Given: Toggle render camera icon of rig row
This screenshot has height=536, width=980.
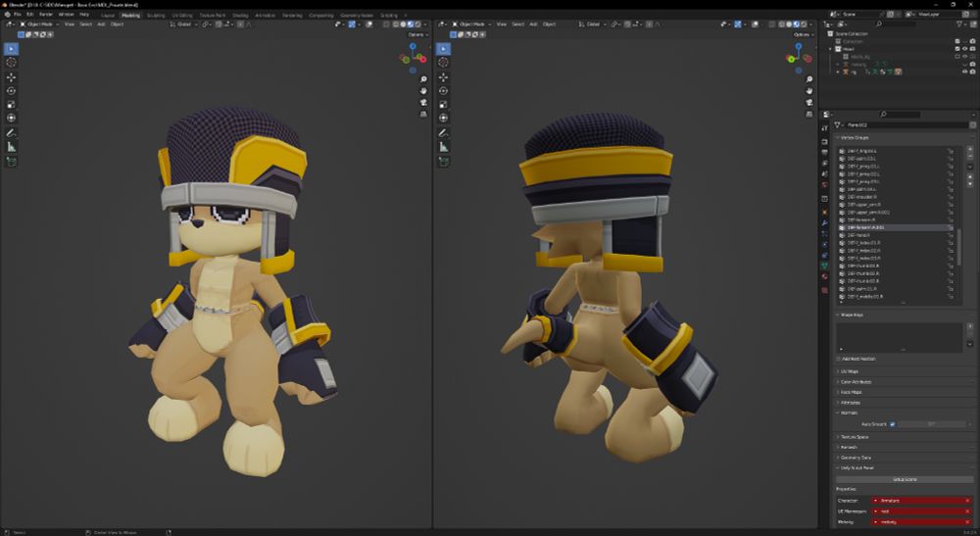Looking at the screenshot, I should pyautogui.click(x=972, y=72).
